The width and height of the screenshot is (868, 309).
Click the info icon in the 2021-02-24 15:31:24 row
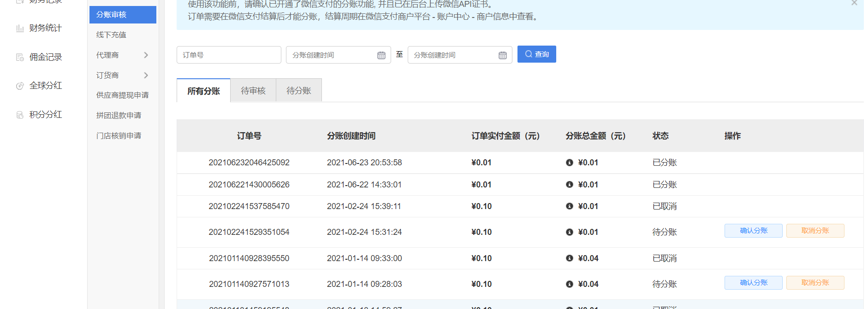click(x=569, y=232)
